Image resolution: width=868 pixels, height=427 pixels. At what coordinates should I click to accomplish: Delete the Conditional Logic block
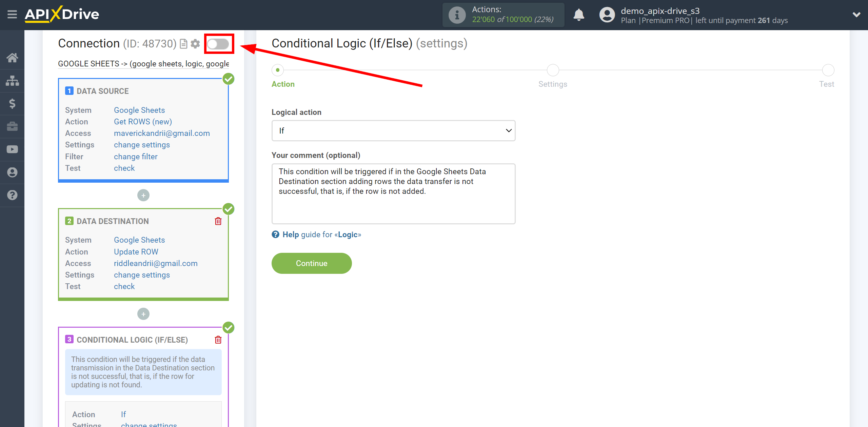pos(218,340)
